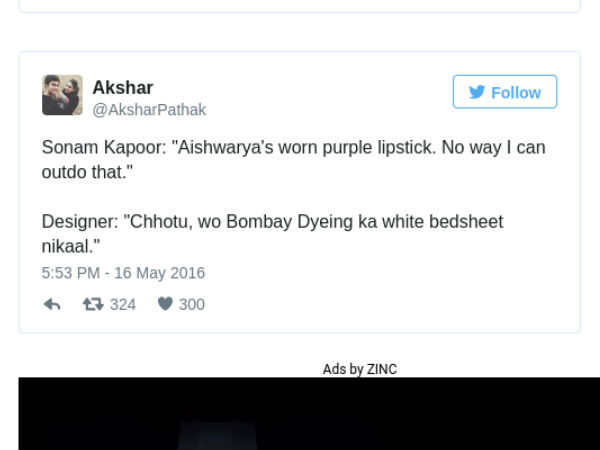The width and height of the screenshot is (600, 450).
Task: Click the word "nikaal" ending the tweet
Action: (x=64, y=245)
